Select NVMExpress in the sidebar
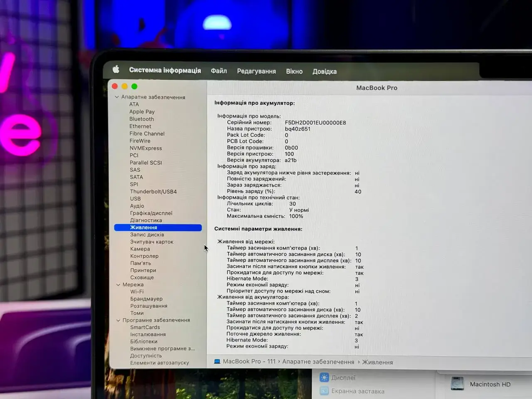 (145, 148)
